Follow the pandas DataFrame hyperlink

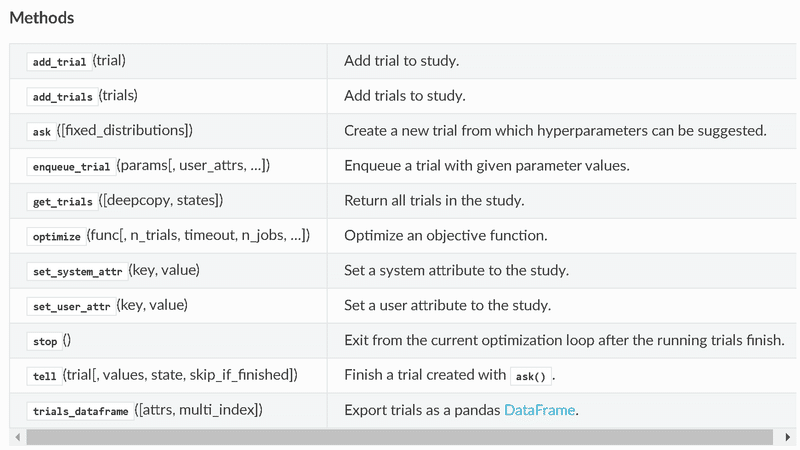pyautogui.click(x=540, y=410)
